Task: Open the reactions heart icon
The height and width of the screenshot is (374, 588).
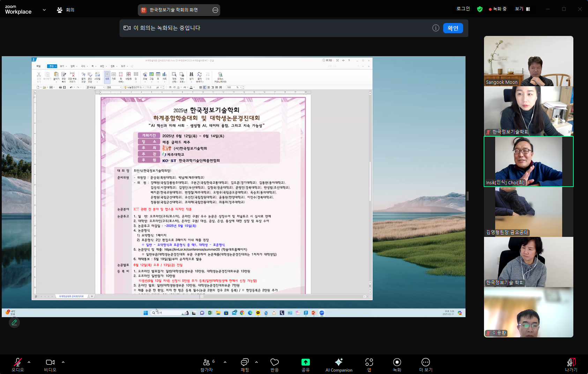Action: [274, 362]
